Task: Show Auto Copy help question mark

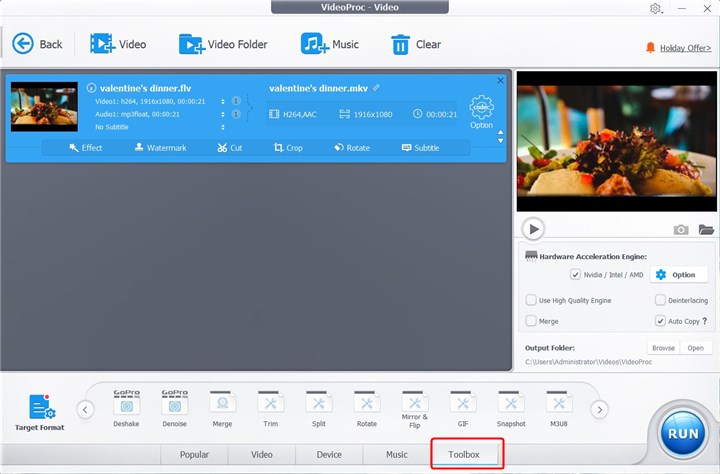Action: pos(705,321)
